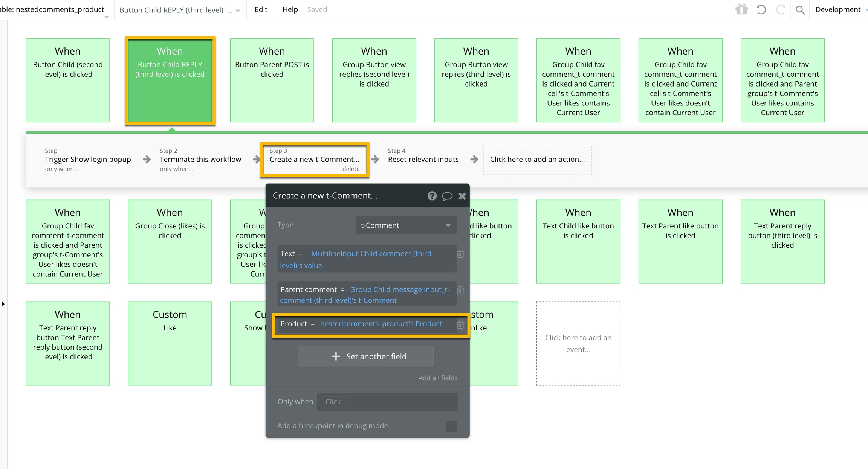Click Set another field button
The image size is (868, 469).
pos(366,356)
